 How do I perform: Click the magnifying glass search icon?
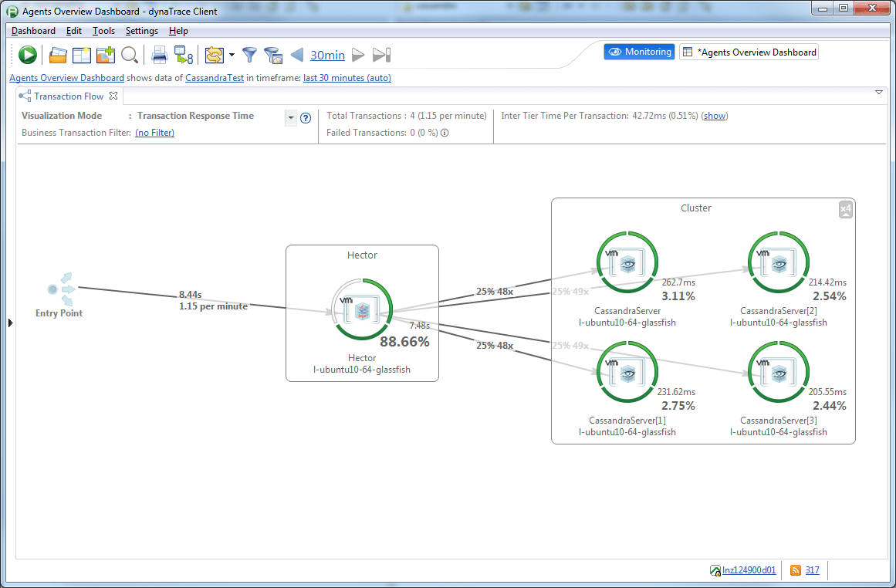pyautogui.click(x=130, y=55)
